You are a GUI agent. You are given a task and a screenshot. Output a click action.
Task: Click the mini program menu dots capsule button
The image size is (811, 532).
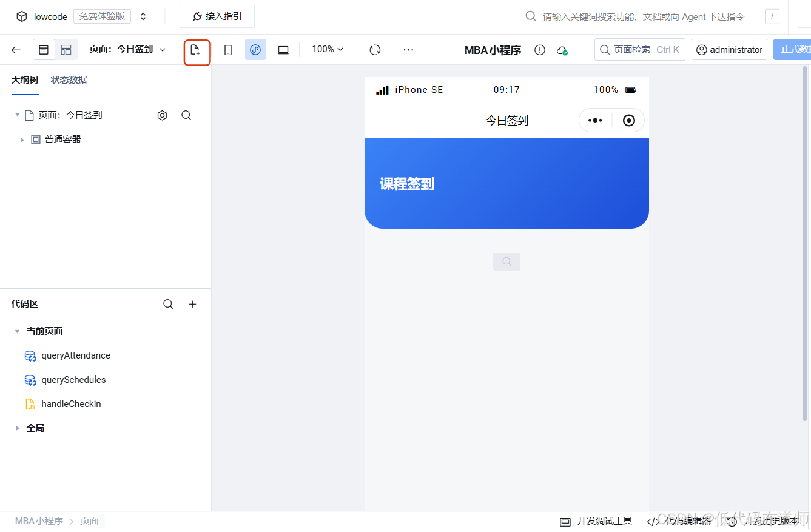tap(595, 120)
